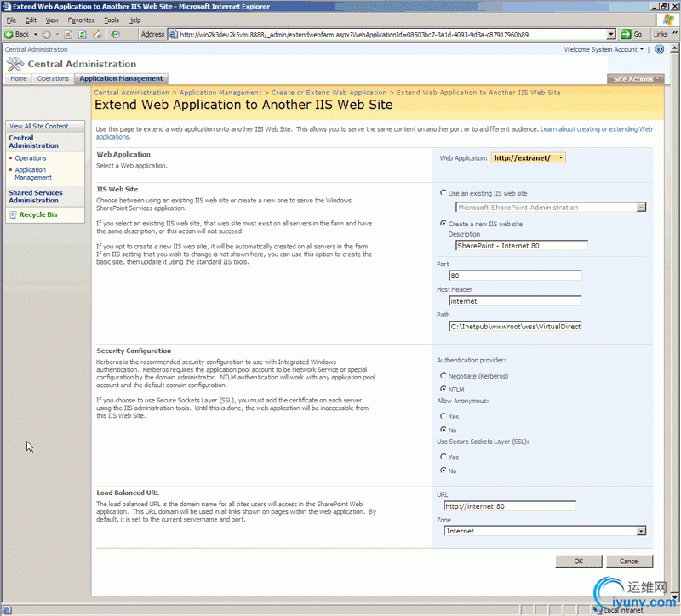The height and width of the screenshot is (616, 681).
Task: Click the green Back arrow icon
Action: 9,34
